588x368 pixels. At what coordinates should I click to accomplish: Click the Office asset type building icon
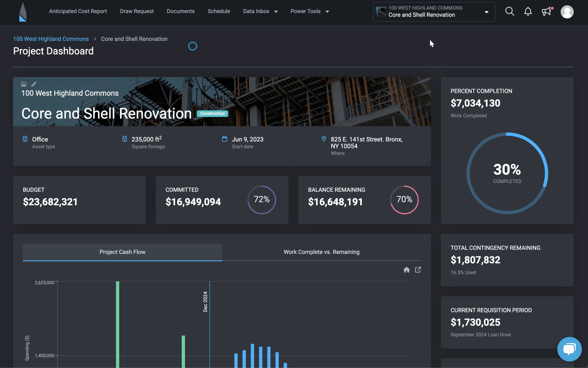[x=25, y=139]
